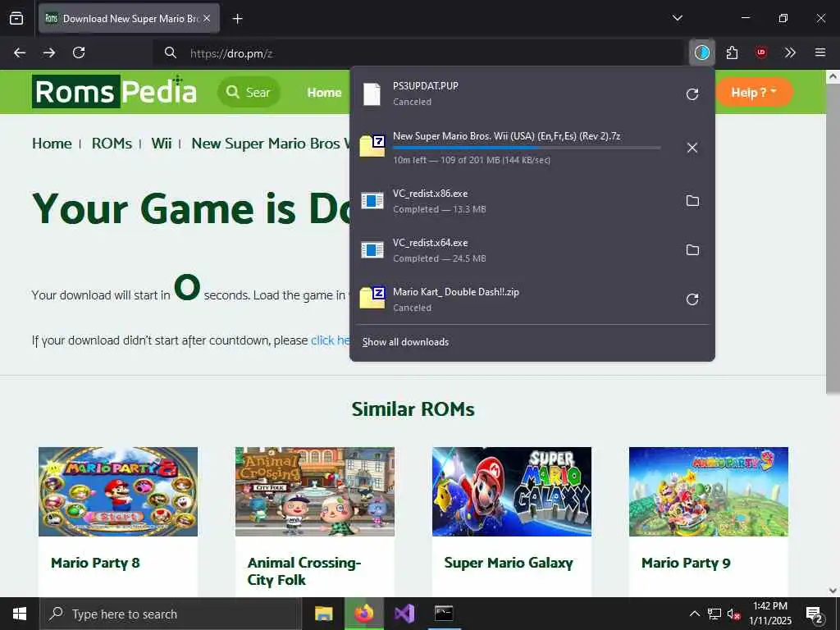Click the Super Mario Galaxy title
The image size is (840, 630).
coord(509,563)
